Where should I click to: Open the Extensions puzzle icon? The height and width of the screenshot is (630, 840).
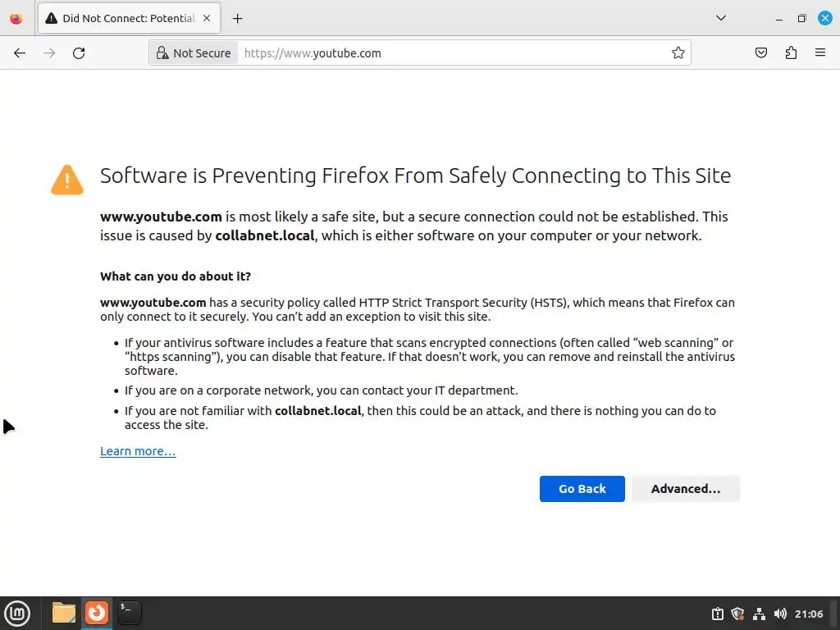click(x=791, y=53)
